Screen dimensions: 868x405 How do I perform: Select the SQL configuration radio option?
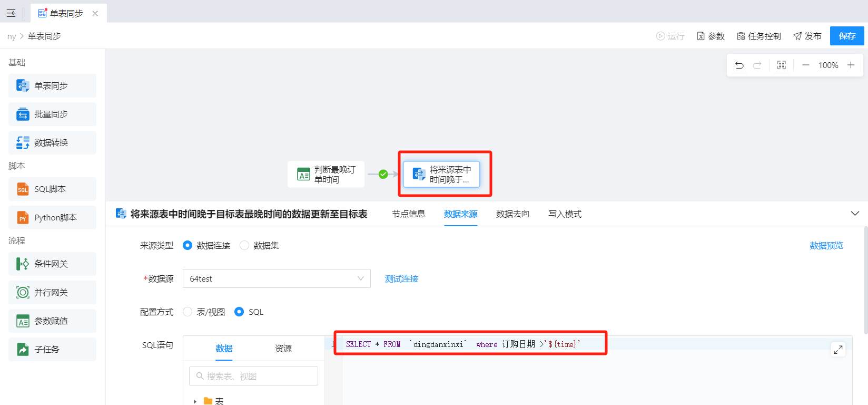pyautogui.click(x=239, y=312)
